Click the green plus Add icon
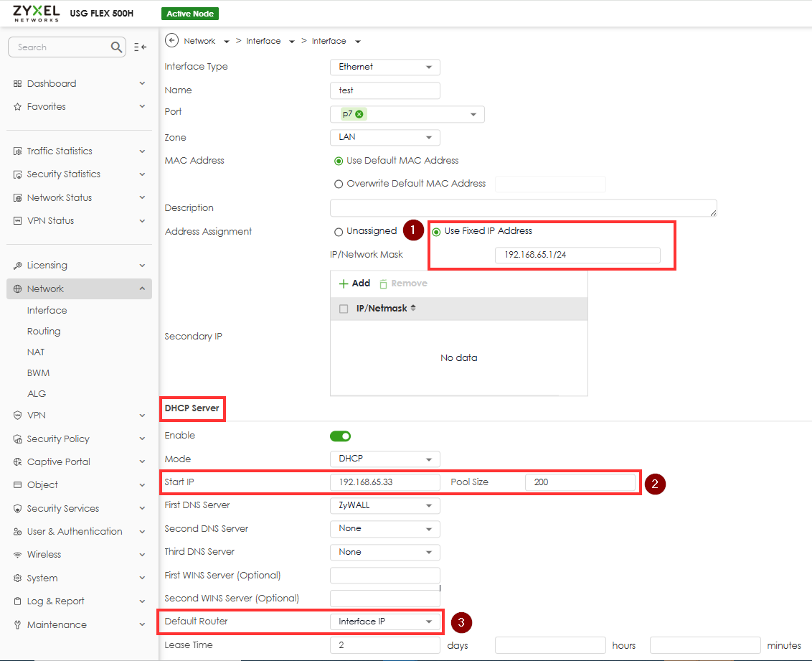Viewport: 812px width, 661px height. point(343,283)
